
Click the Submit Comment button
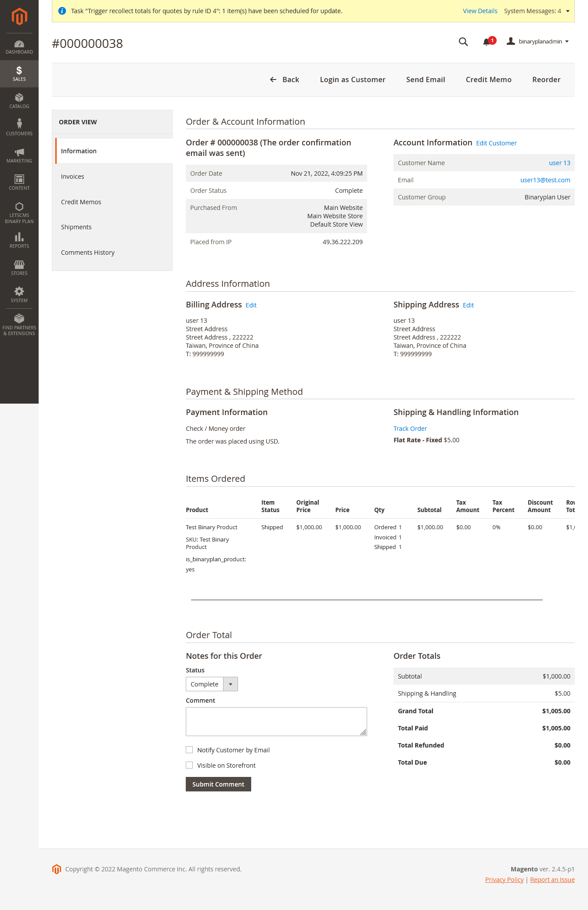click(x=218, y=784)
